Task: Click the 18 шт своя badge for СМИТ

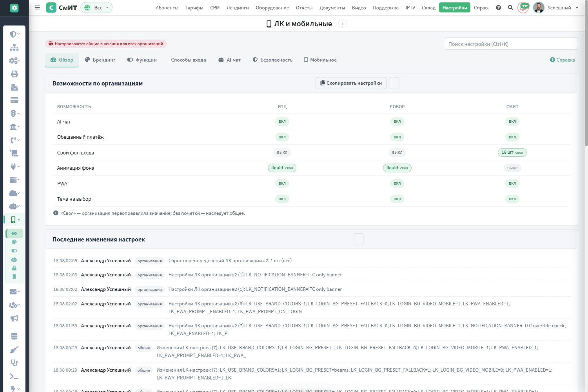Action: [512, 152]
